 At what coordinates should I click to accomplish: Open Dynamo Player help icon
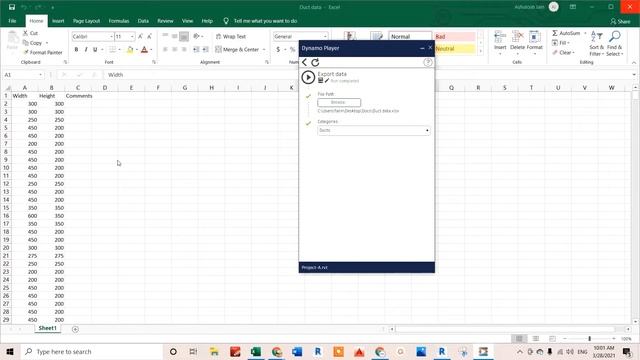pos(427,62)
